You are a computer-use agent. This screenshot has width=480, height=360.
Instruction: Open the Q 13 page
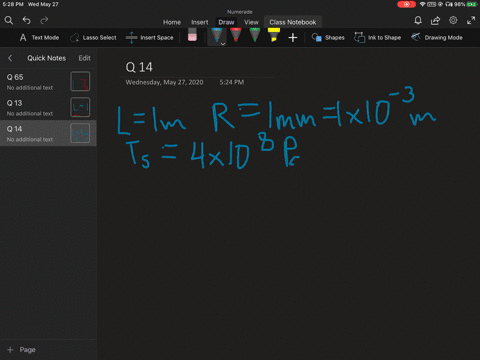pyautogui.click(x=48, y=107)
